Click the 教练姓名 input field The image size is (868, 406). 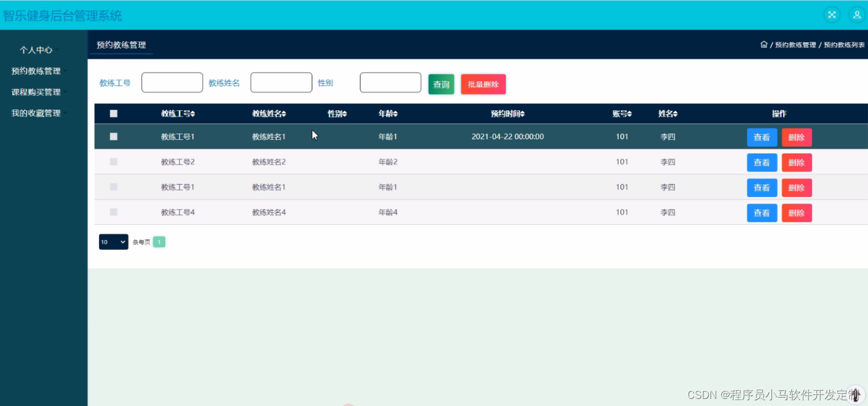tap(281, 82)
